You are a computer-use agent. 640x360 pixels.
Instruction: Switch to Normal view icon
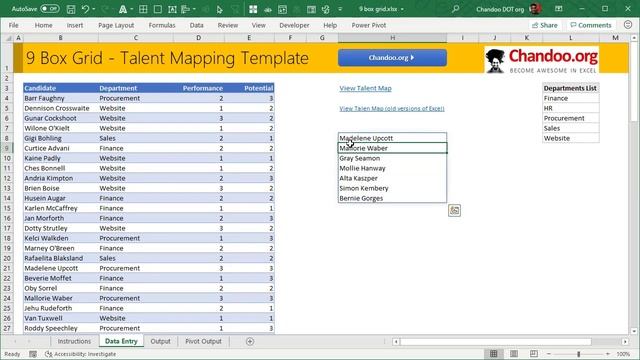click(x=493, y=354)
